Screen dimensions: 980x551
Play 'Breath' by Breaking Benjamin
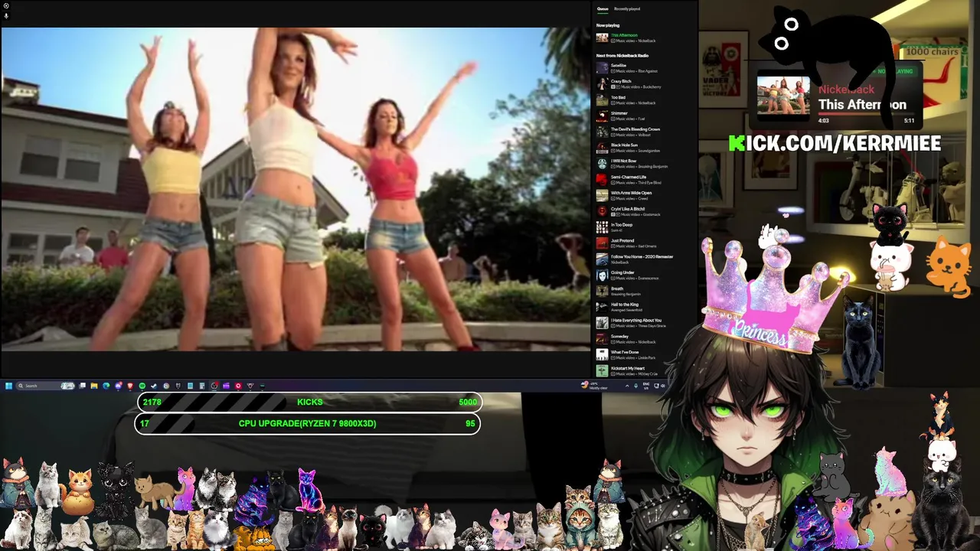point(643,292)
